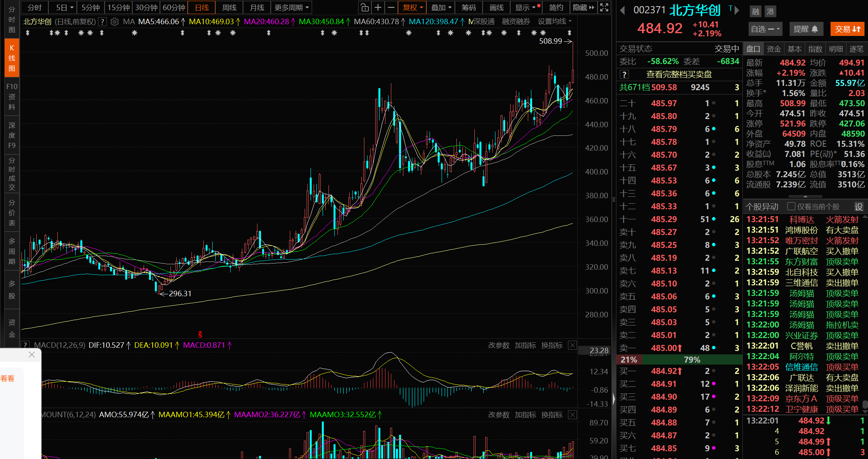This screenshot has width=868, height=459.
Task: Open the 复权 dropdown
Action: coord(412,7)
